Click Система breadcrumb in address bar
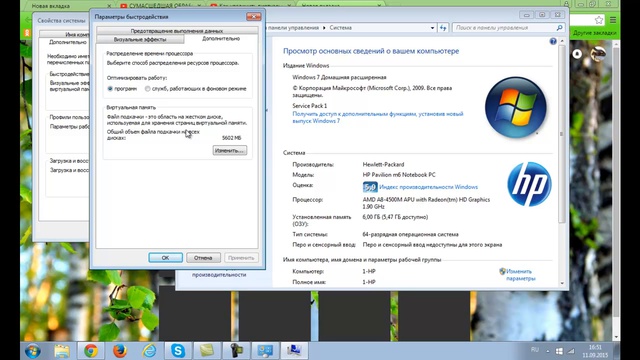This screenshot has height=360, width=640. (x=340, y=28)
